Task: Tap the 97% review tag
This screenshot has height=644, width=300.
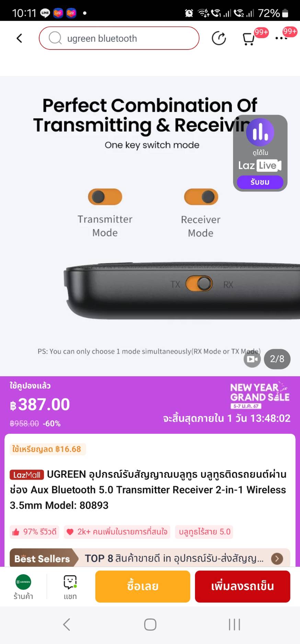Action: tap(34, 532)
